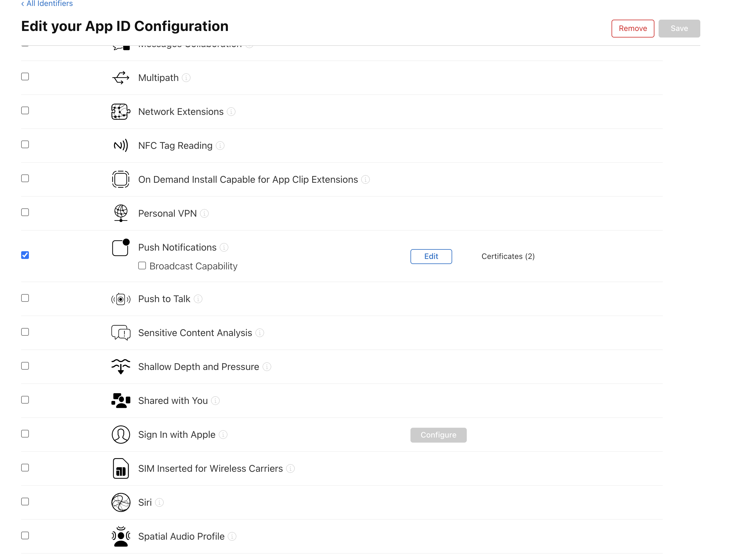756x556 pixels.
Task: Click the Network Extensions puzzle icon
Action: pyautogui.click(x=121, y=112)
